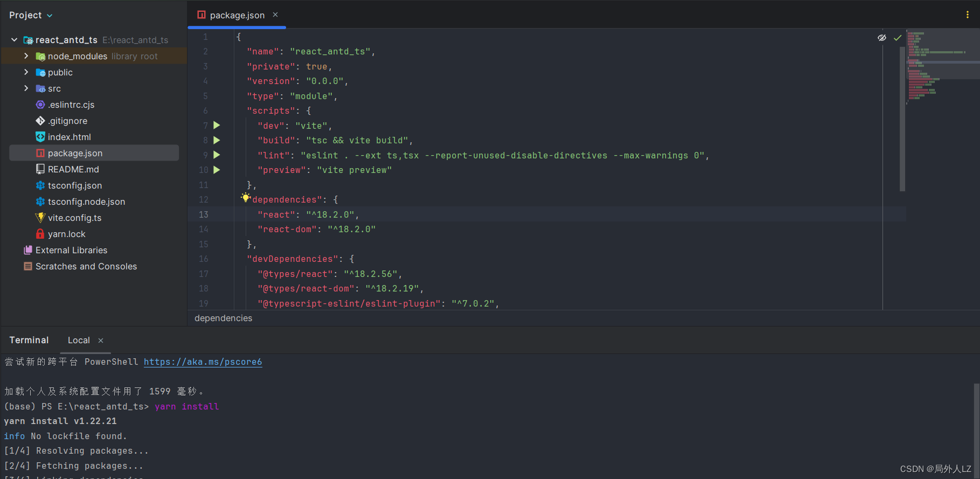
Task: Click the "0.0.0" version value
Action: (325, 81)
